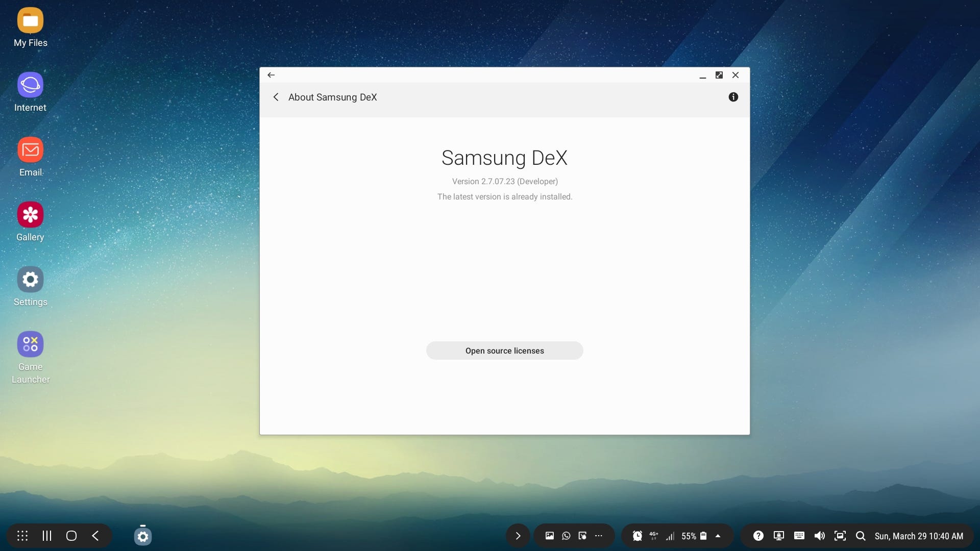Open the on-screen keyboard icon
The image size is (980, 551).
point(799,536)
